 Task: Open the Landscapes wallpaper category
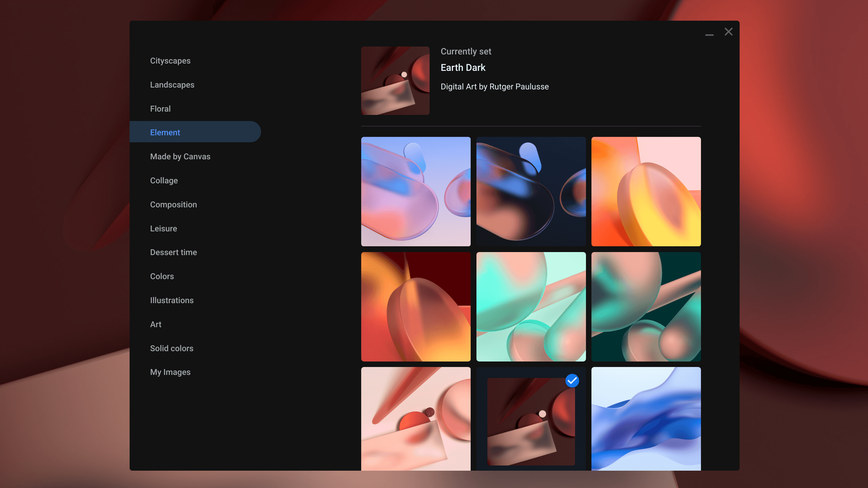(172, 84)
